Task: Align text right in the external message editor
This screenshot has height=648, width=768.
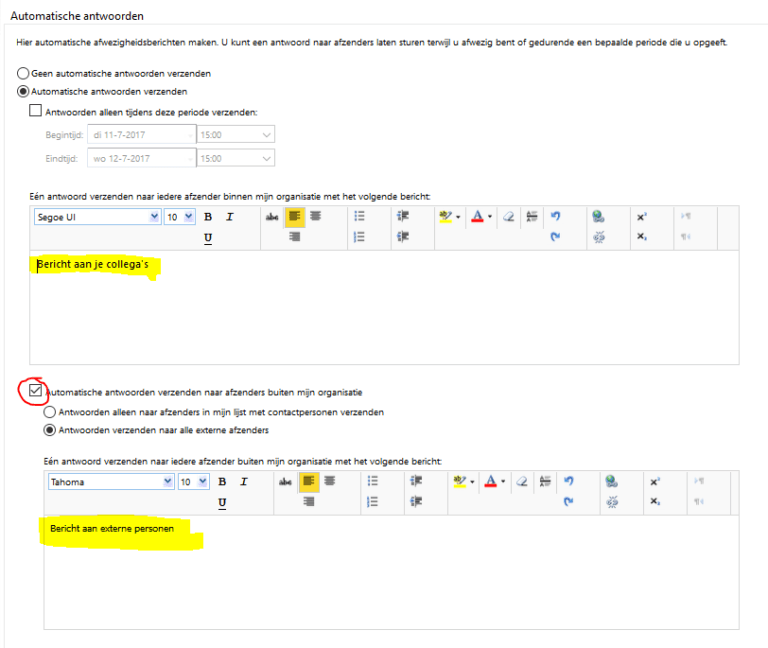Action: [309, 502]
